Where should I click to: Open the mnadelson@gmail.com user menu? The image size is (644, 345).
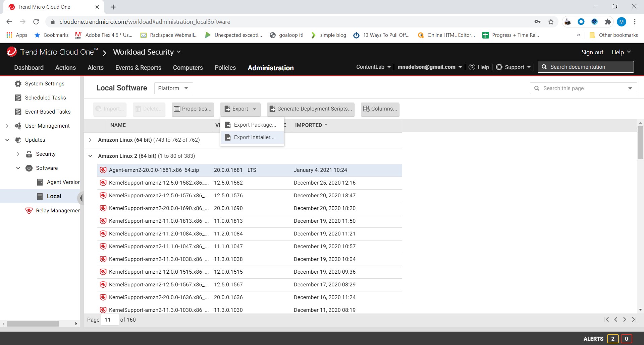coord(429,67)
